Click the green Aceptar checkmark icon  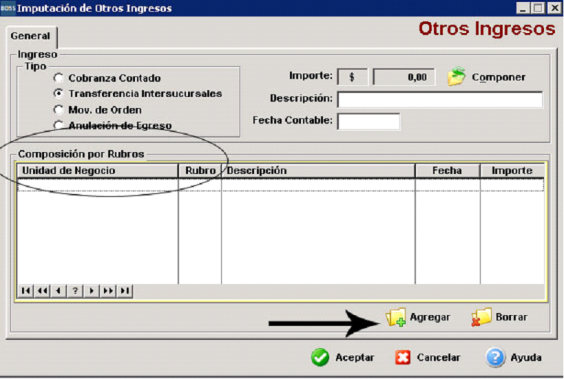pos(320,357)
